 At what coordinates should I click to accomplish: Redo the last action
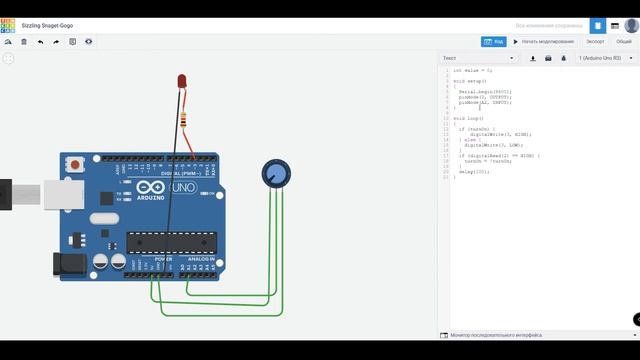tap(56, 42)
